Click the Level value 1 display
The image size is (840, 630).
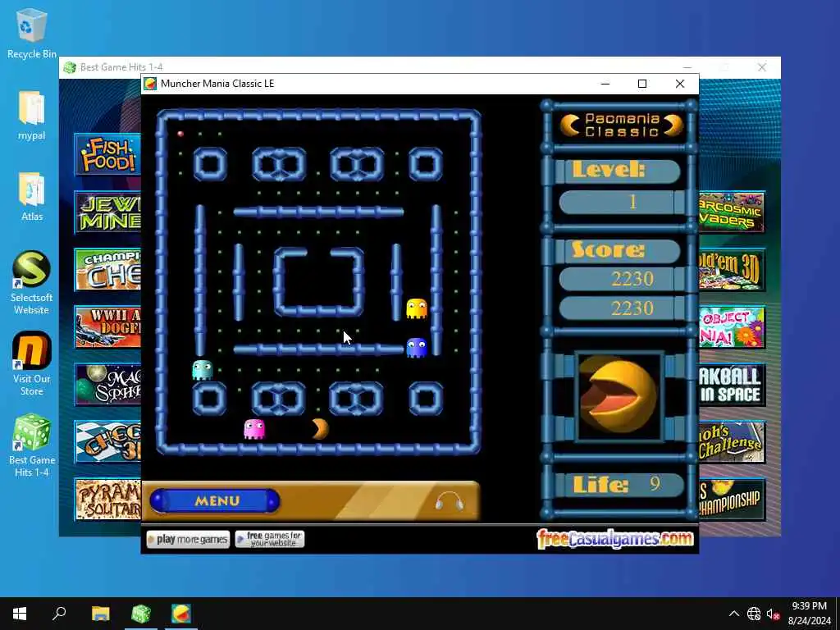pyautogui.click(x=622, y=203)
